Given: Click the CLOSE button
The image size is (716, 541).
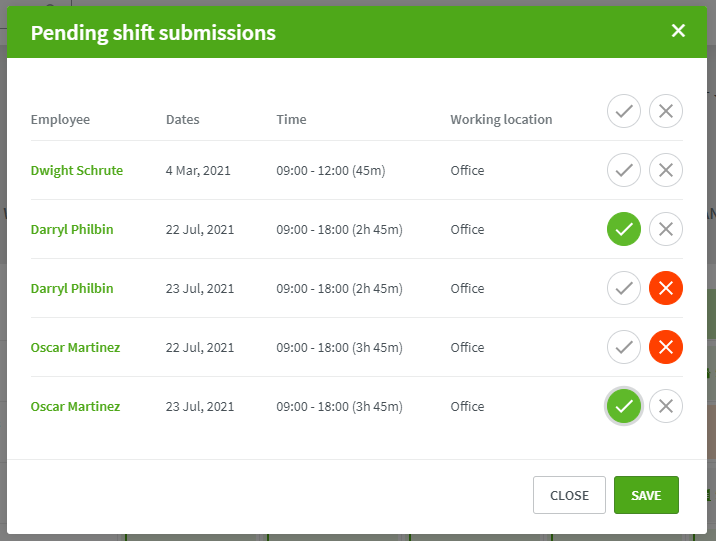Looking at the screenshot, I should tap(569, 495).
